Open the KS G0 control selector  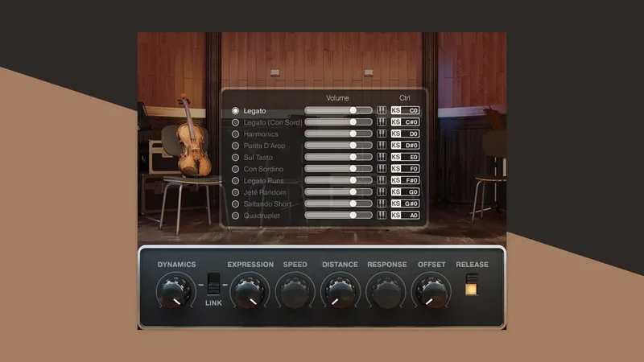[405, 191]
